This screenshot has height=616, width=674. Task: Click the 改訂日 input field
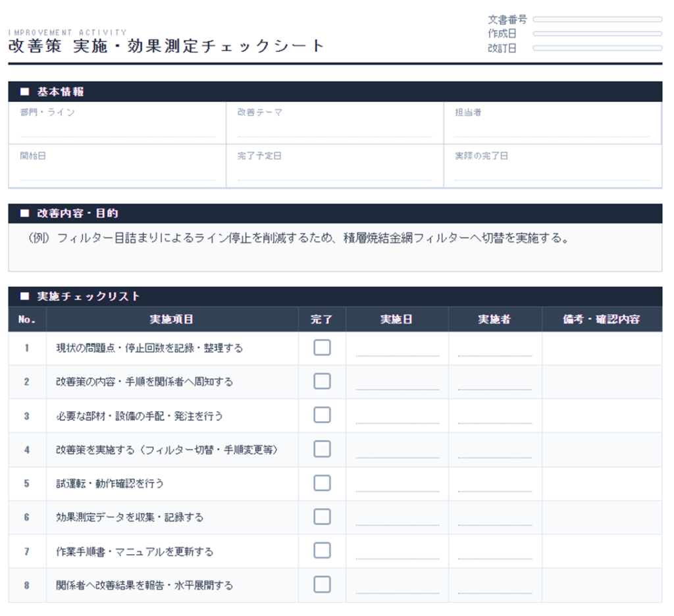pos(597,48)
